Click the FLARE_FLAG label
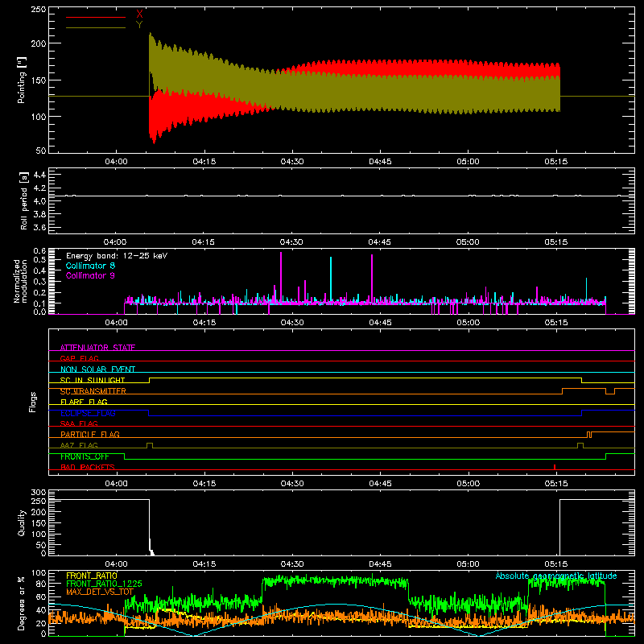Image resolution: width=644 pixels, height=644 pixels. 84,402
